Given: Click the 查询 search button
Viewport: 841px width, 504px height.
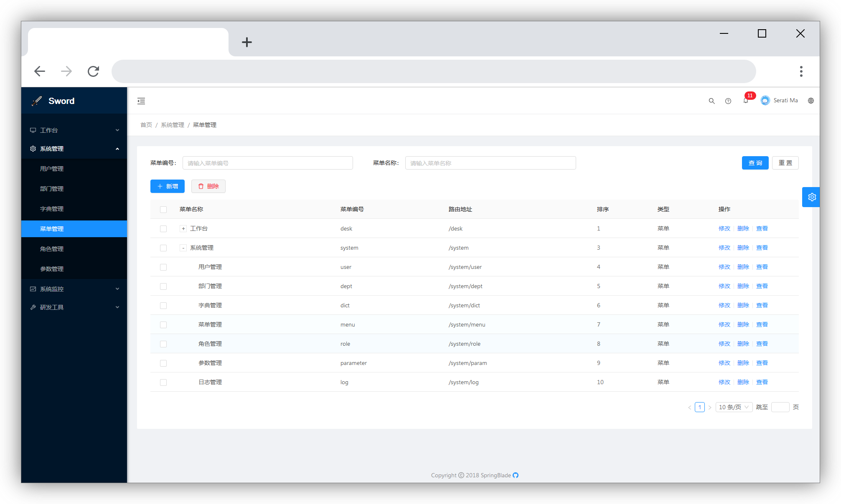Looking at the screenshot, I should tap(755, 163).
